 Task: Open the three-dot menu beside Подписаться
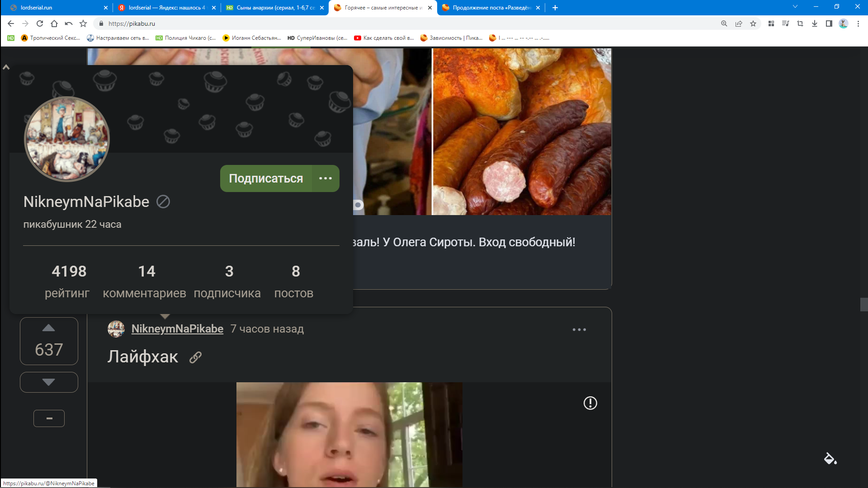coord(325,178)
